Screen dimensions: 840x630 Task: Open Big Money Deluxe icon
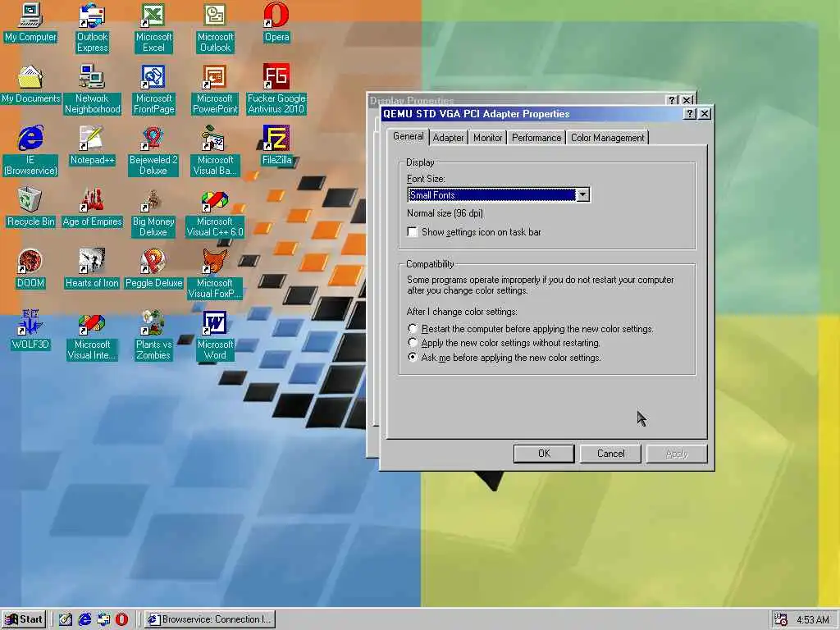pyautogui.click(x=153, y=212)
